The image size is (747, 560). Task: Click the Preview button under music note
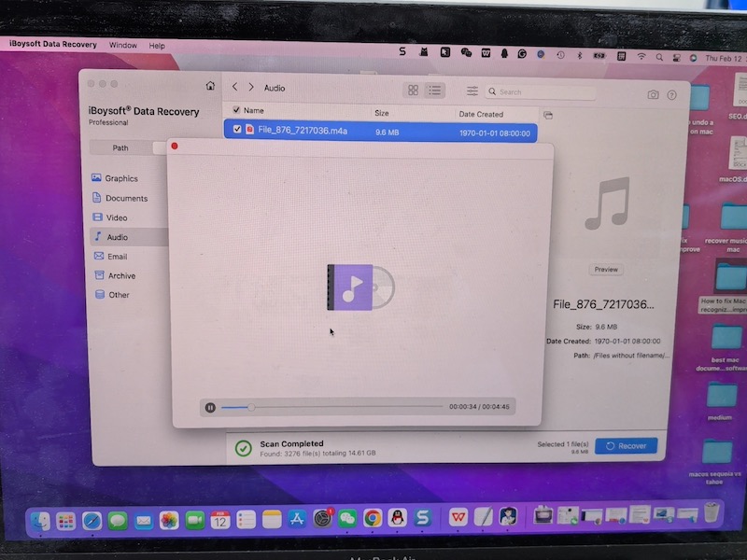pos(606,270)
